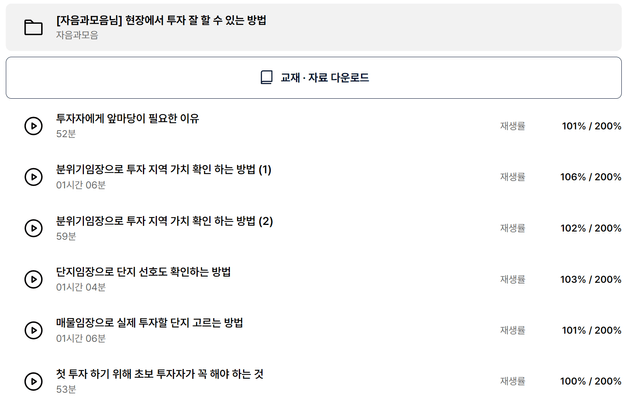
Task: Open lecture title 매물임장으로 실제 투자할 단지 고르는 방법
Action: point(149,323)
